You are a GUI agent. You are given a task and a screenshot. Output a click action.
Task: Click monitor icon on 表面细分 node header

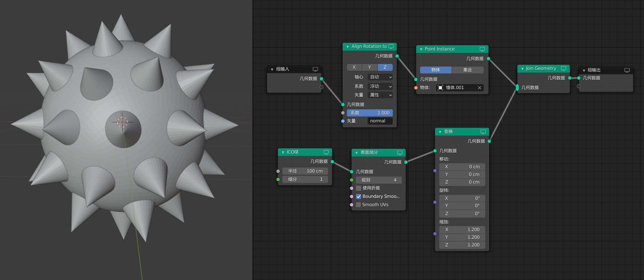click(x=400, y=153)
